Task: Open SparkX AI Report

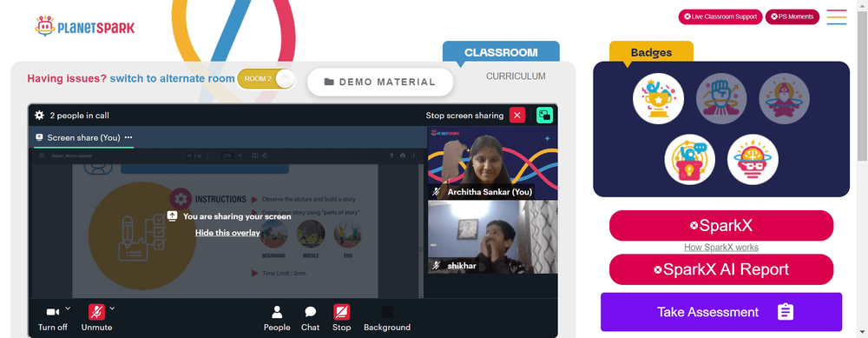Action: pos(721,270)
